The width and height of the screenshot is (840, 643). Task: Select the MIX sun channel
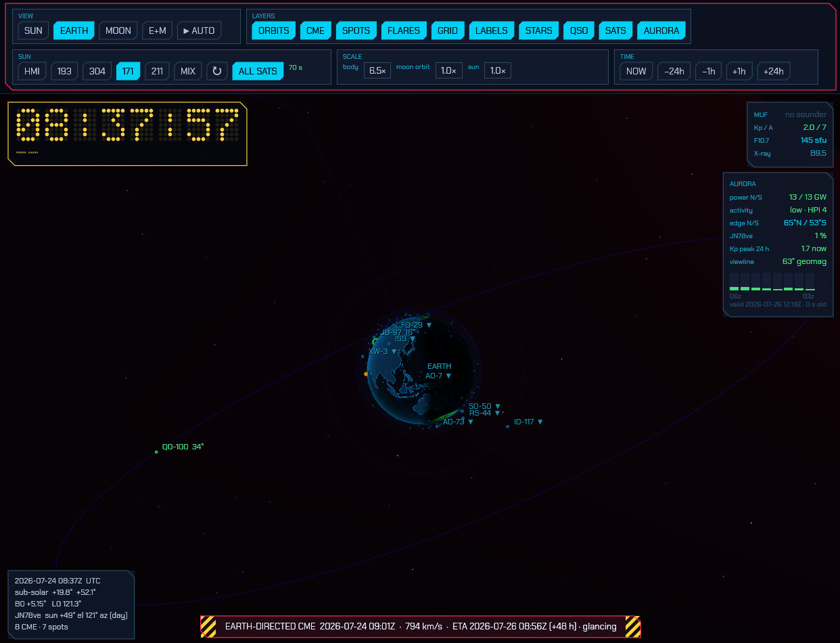[x=188, y=71]
